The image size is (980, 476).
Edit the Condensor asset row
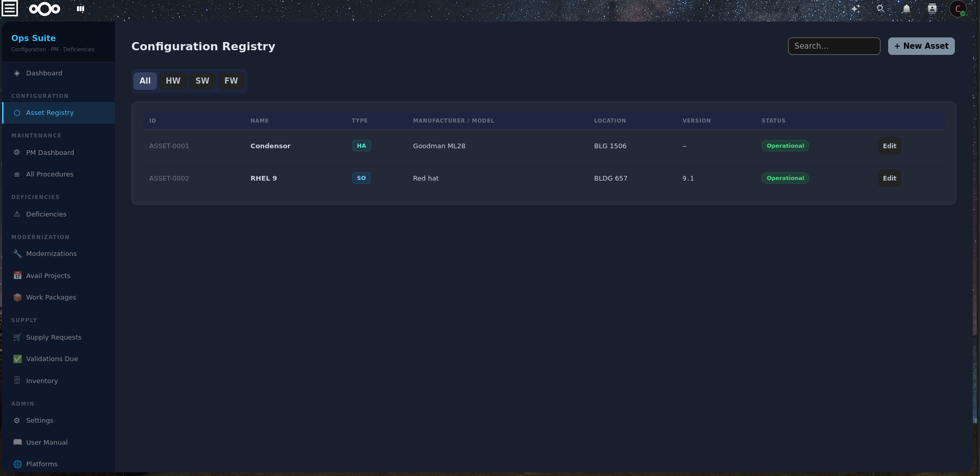(889, 146)
